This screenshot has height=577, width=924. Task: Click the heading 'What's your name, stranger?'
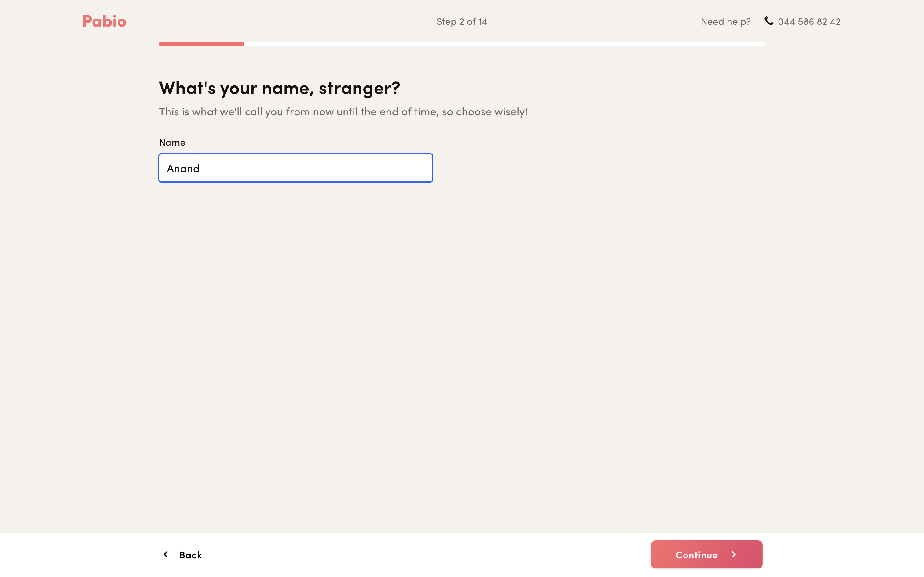point(279,88)
